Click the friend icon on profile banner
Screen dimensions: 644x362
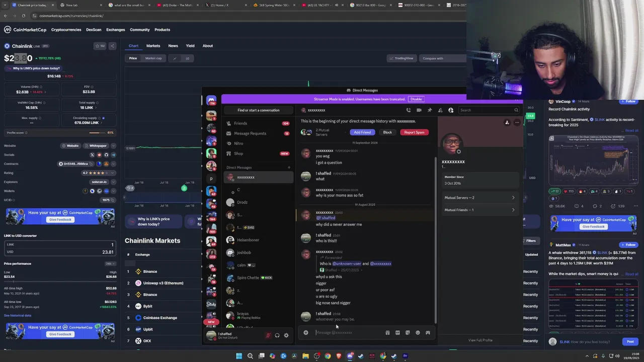[x=507, y=122]
